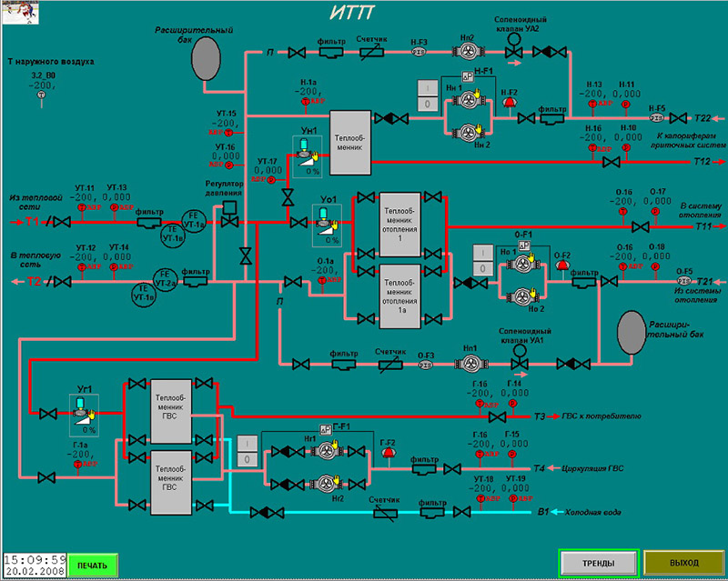
Task: Click the expansion tank at right side
Action: pyautogui.click(x=632, y=332)
